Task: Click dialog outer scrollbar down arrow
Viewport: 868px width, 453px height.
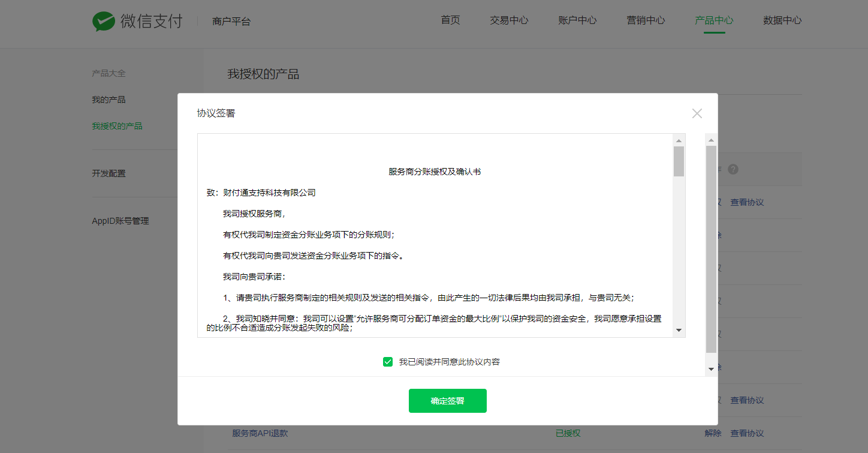Action: pyautogui.click(x=711, y=369)
